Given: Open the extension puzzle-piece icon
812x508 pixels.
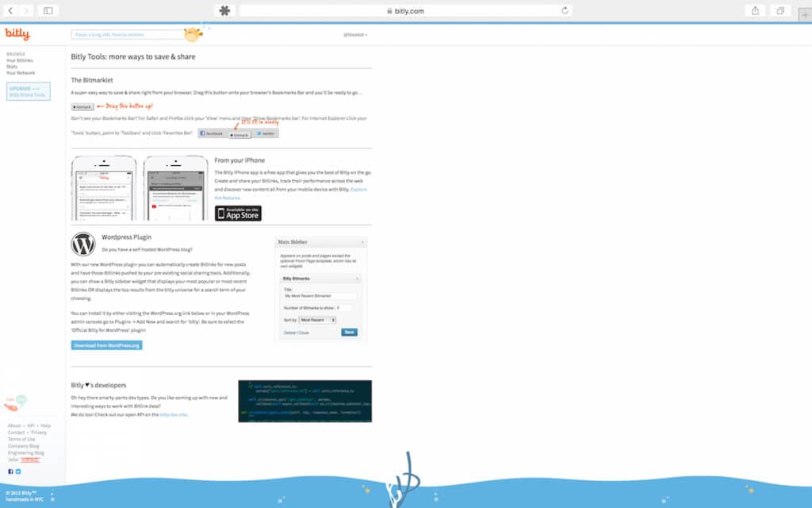Looking at the screenshot, I should pyautogui.click(x=224, y=10).
